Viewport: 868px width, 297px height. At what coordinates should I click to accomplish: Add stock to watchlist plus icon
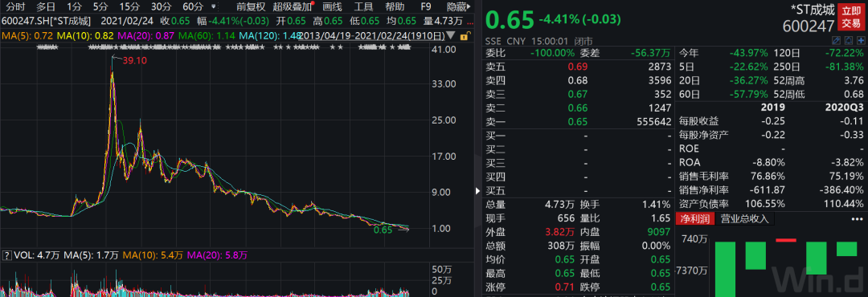click(861, 41)
